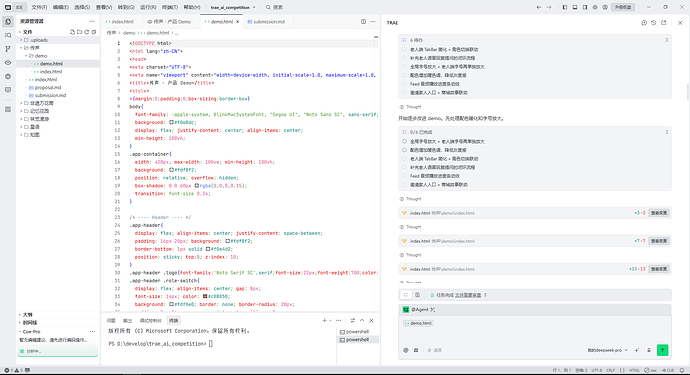Collapse the 0/6 已完成 todo card
The height and width of the screenshot is (375, 690).
667,132
